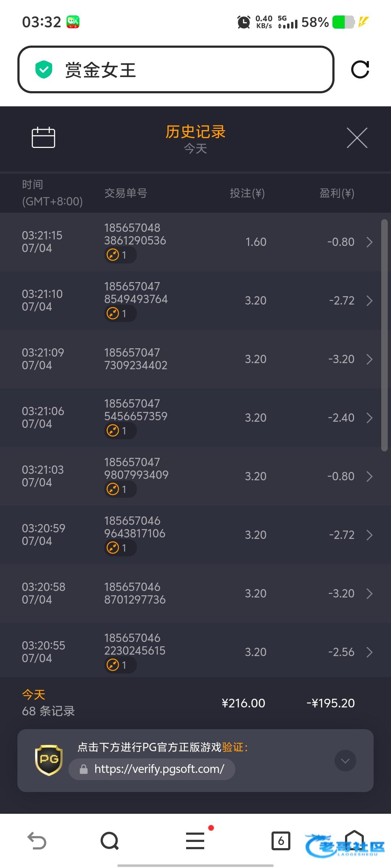
Task: Open details chevron for 03:20:58 record
Action: 369,593
